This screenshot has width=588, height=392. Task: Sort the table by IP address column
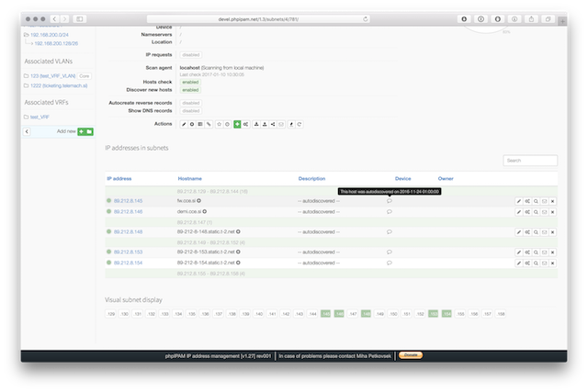point(121,177)
